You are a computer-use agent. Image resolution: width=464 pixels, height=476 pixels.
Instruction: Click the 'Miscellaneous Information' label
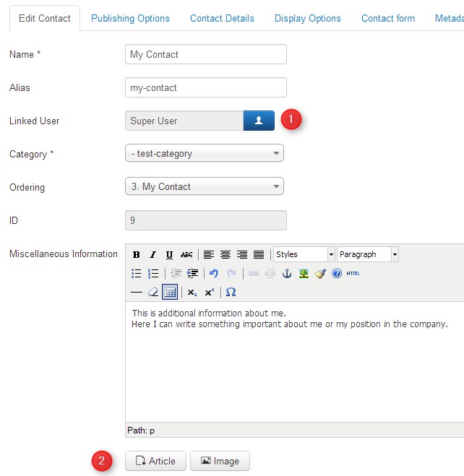click(64, 254)
